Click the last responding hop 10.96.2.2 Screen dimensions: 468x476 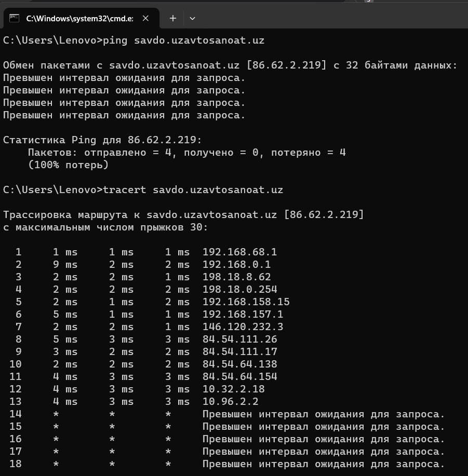click(x=230, y=402)
